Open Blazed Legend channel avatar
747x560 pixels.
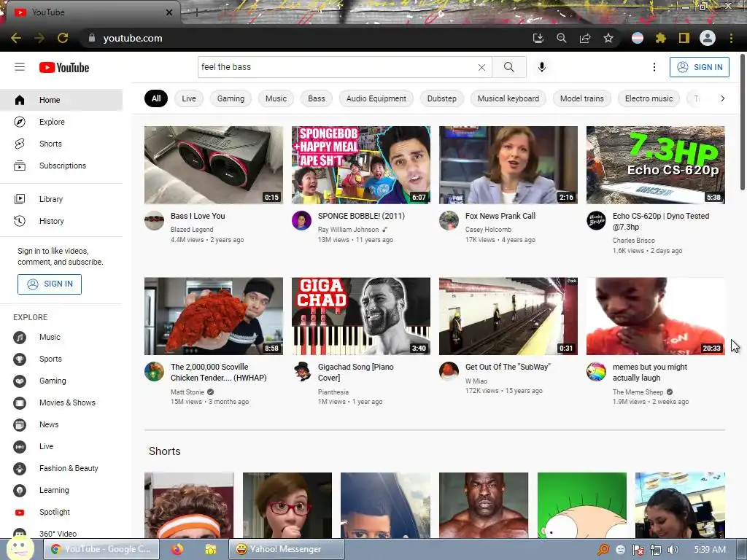point(155,220)
